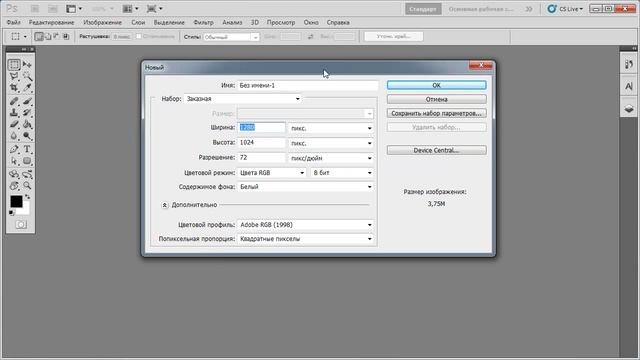Click the Стандарт workspace button

(x=423, y=9)
